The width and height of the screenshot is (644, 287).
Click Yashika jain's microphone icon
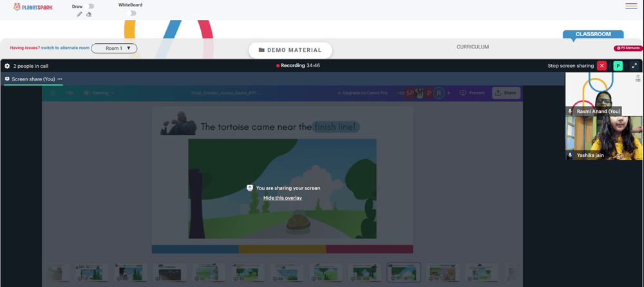(x=570, y=155)
